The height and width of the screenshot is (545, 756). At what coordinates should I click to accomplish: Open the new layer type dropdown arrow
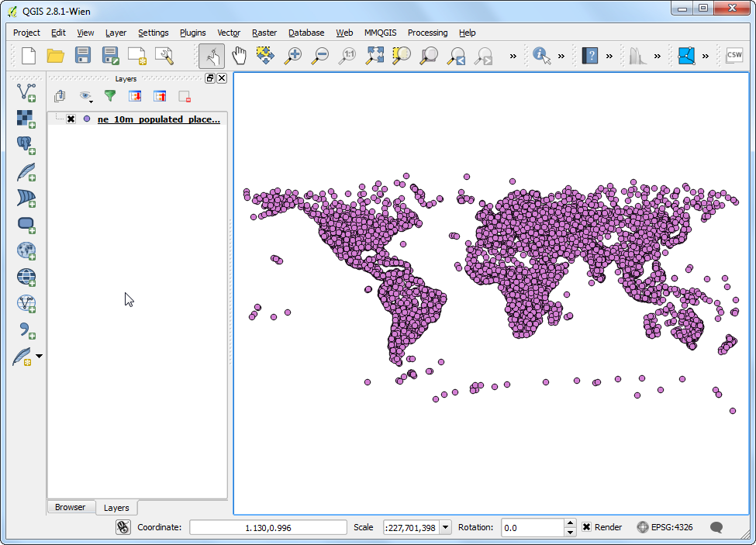coord(39,357)
